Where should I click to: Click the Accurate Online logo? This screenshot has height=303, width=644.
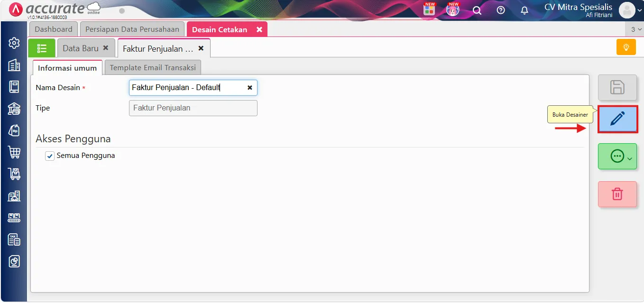(55, 9)
